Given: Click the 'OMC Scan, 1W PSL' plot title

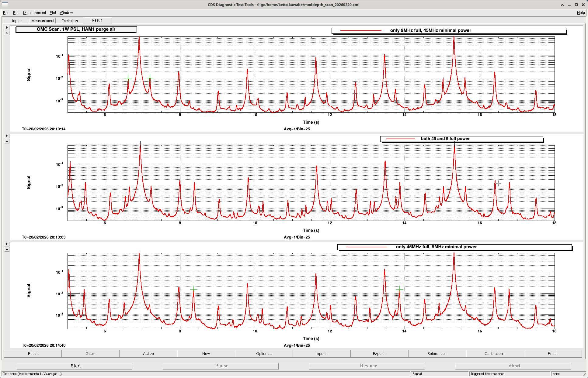Looking at the screenshot, I should point(76,29).
